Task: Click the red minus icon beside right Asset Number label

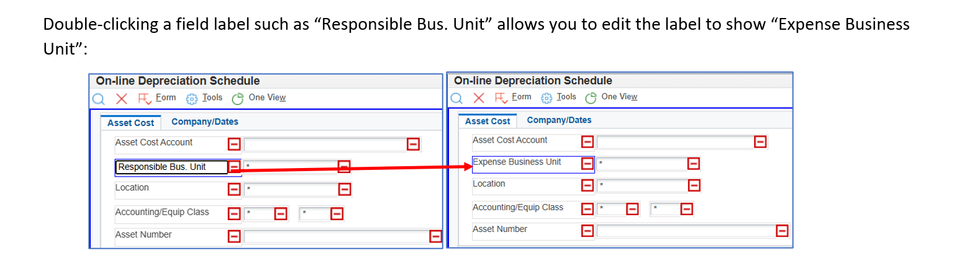Action: coord(587,231)
